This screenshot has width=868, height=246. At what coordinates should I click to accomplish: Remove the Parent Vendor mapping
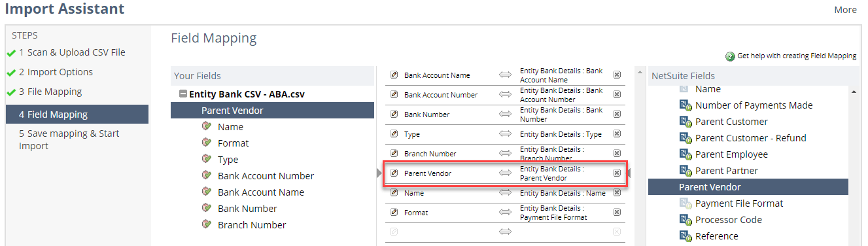(617, 173)
